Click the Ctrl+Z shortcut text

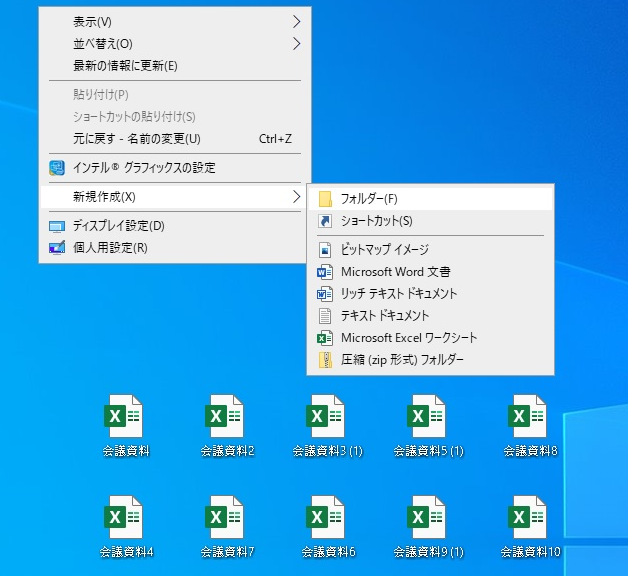coord(275,139)
